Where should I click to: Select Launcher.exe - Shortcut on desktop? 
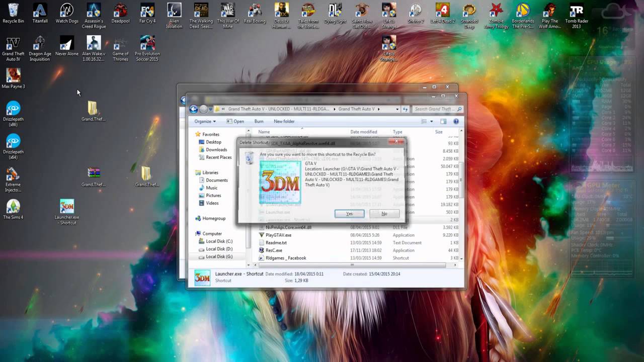67,212
